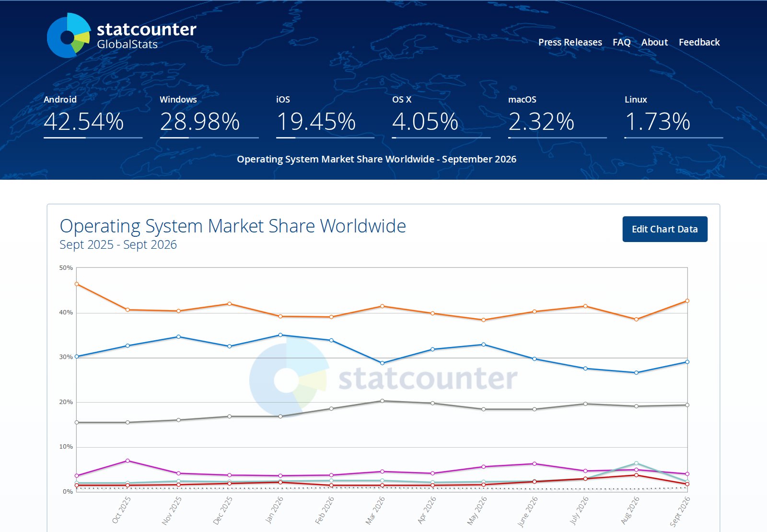
Task: Click the Sept 2025 - Sept 2026 date range
Action: pyautogui.click(x=118, y=244)
